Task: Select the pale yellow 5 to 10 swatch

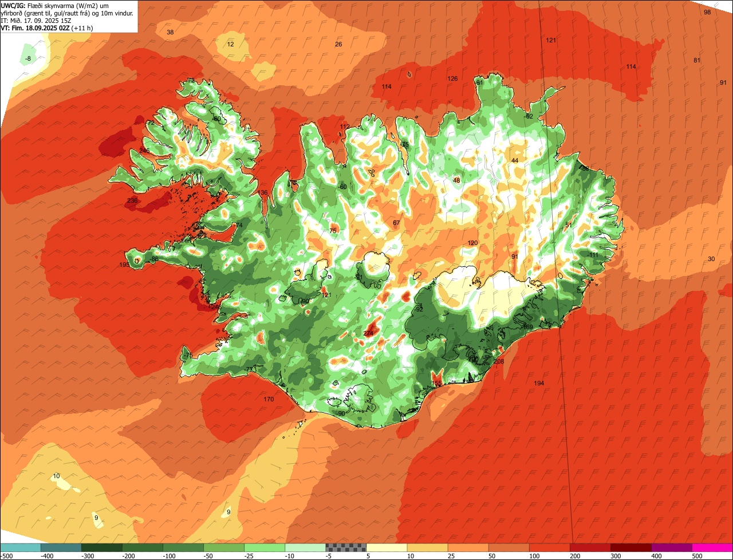Action: [386, 547]
